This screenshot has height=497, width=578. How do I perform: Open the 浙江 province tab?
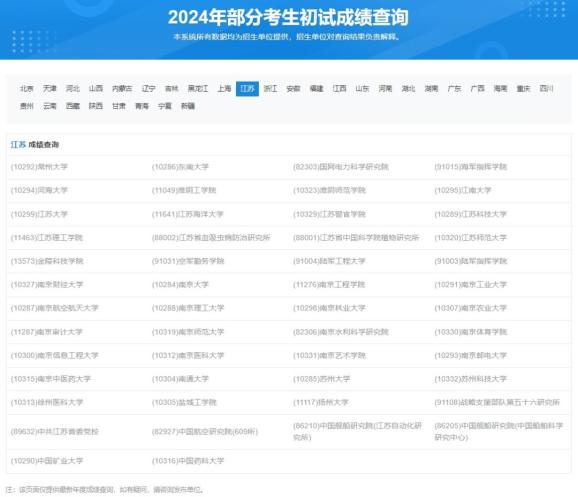[x=270, y=88]
